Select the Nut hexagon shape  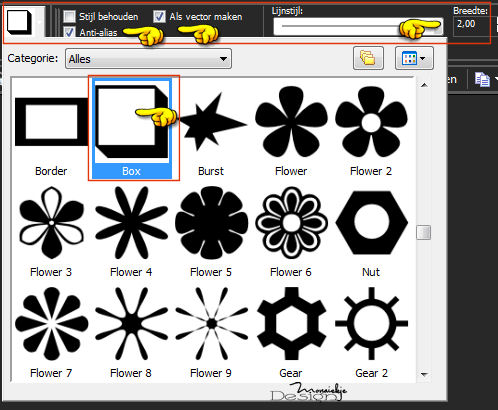click(371, 231)
